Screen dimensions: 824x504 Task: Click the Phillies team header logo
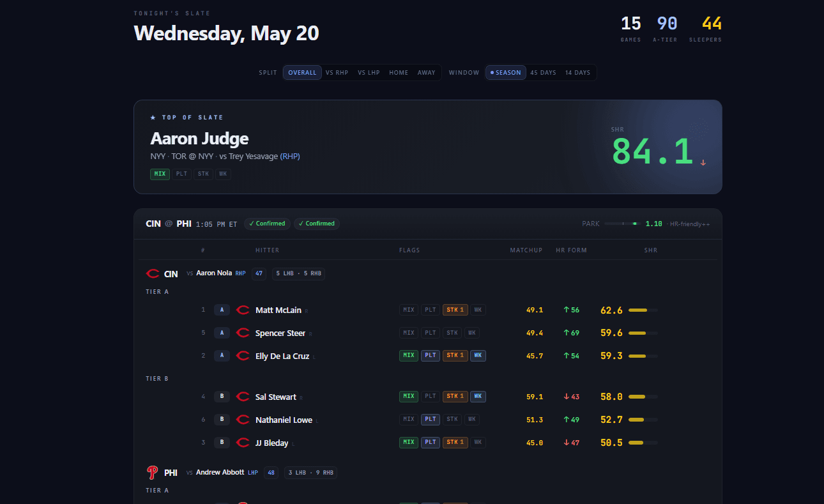[x=152, y=473]
